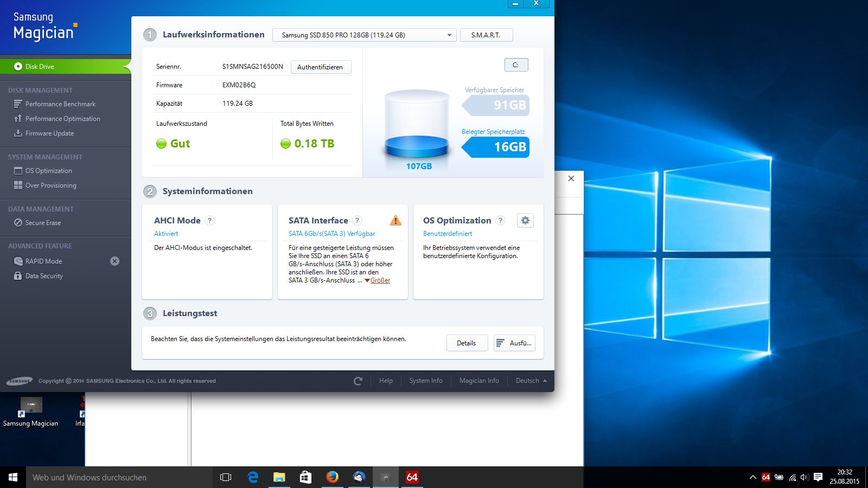Toggle the RAPID Mode status icon

(114, 261)
